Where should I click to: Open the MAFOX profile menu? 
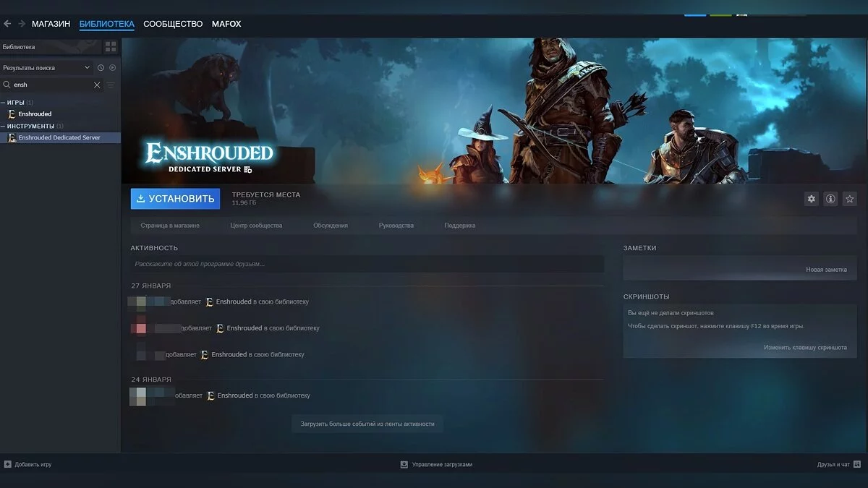click(x=226, y=24)
